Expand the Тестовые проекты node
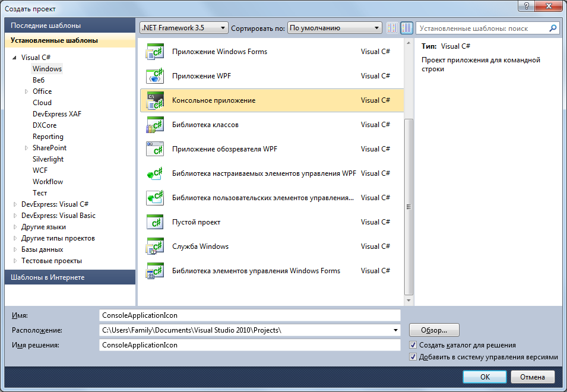 pos(15,261)
